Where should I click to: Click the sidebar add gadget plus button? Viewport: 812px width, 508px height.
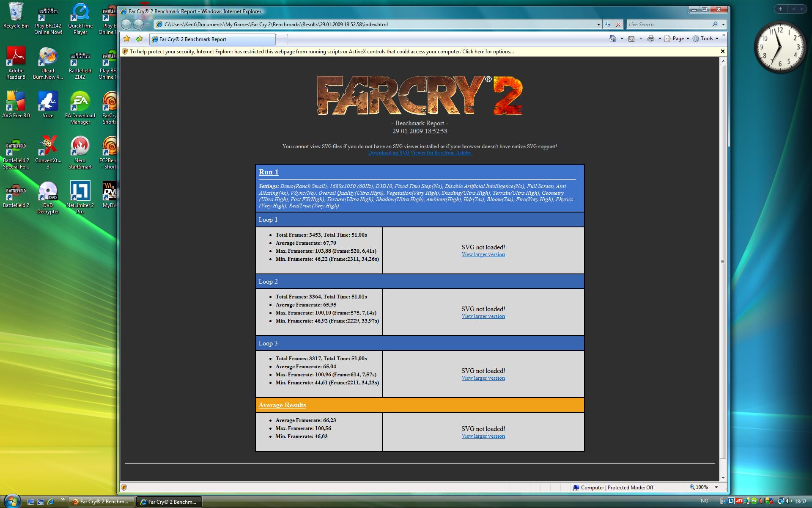[x=780, y=9]
